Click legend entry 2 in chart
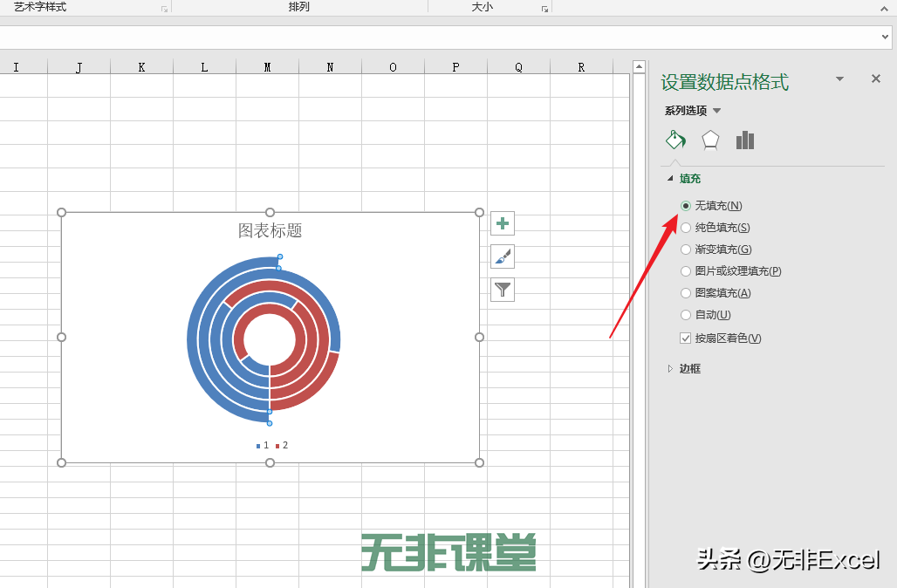Viewport: 897px width, 588px height. pyautogui.click(x=282, y=445)
